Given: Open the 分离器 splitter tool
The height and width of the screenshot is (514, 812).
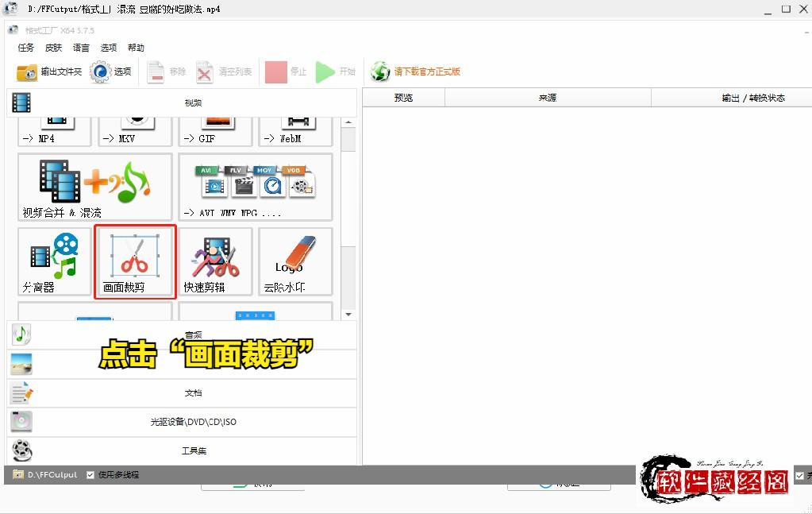Looking at the screenshot, I should click(x=52, y=262).
